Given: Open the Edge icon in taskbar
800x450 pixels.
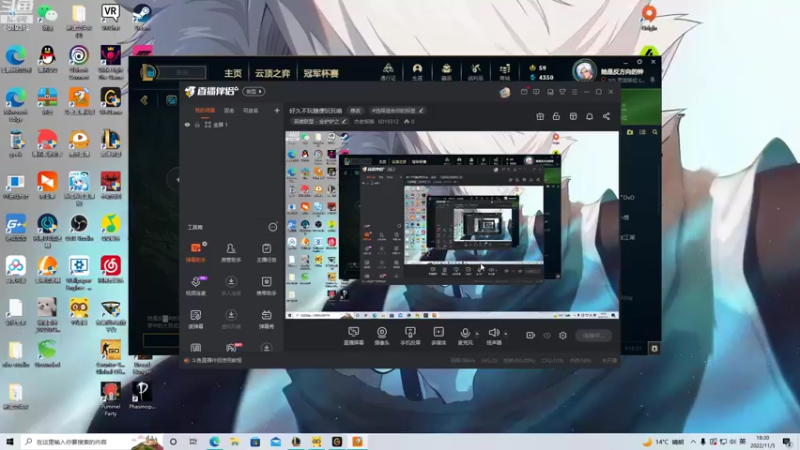Looking at the screenshot, I should [214, 441].
